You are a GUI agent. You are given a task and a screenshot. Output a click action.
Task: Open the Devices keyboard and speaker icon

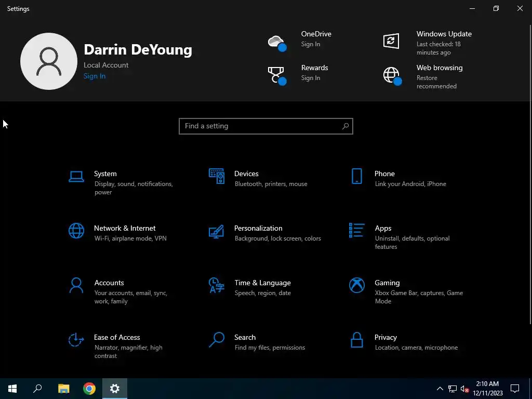(x=217, y=176)
